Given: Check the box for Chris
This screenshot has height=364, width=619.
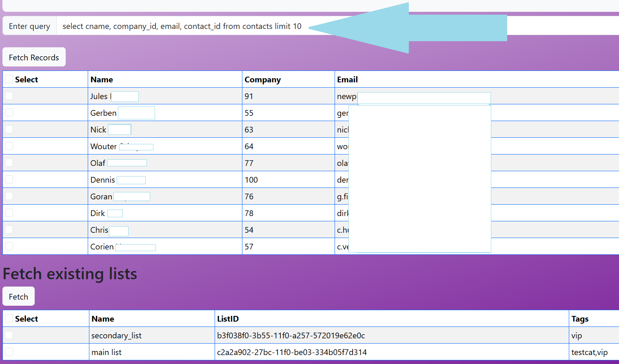Looking at the screenshot, I should [9, 229].
